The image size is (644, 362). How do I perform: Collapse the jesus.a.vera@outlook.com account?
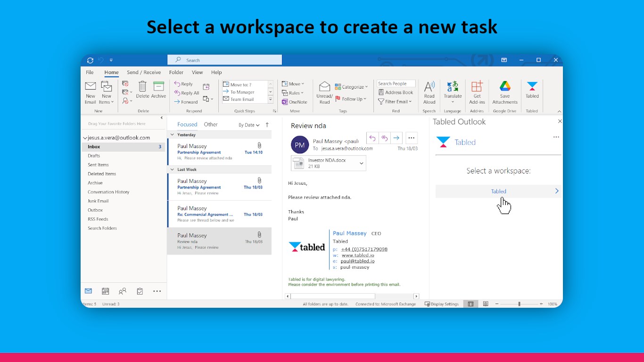[85, 138]
